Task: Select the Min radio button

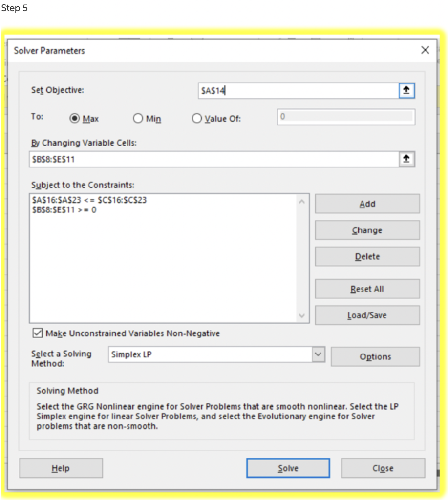Action: point(138,118)
